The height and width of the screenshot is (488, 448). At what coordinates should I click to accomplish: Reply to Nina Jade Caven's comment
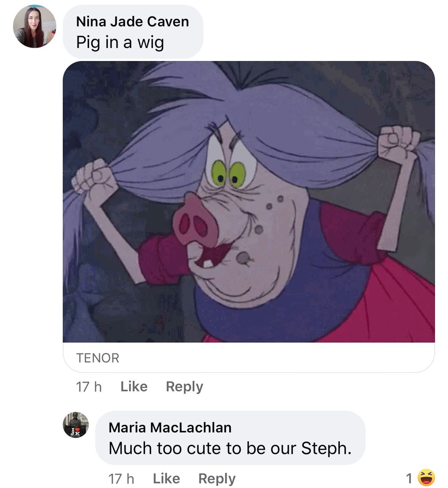[x=184, y=387]
